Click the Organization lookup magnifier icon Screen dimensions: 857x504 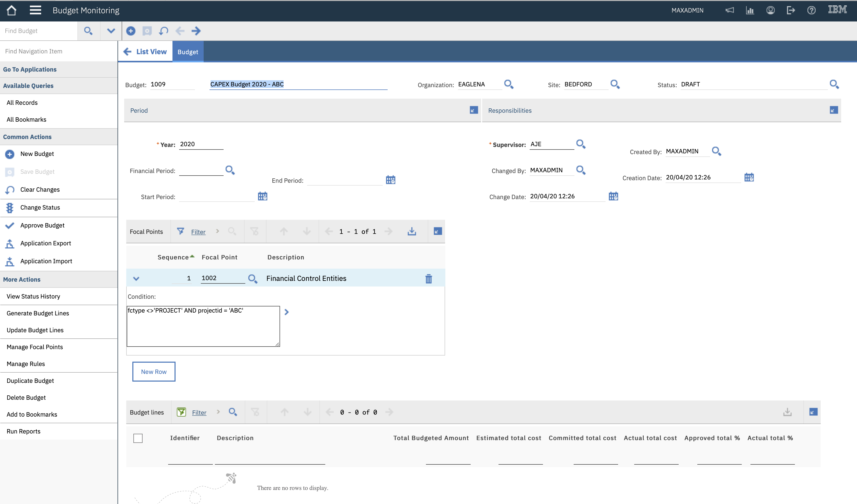click(x=509, y=84)
